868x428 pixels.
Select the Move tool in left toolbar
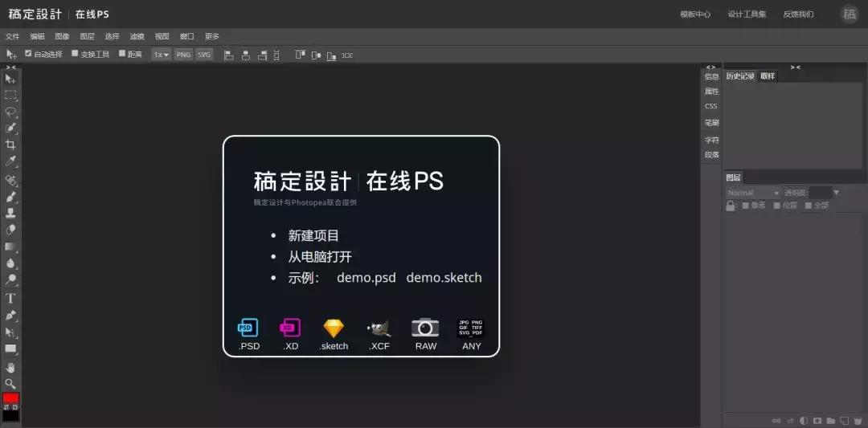point(10,79)
